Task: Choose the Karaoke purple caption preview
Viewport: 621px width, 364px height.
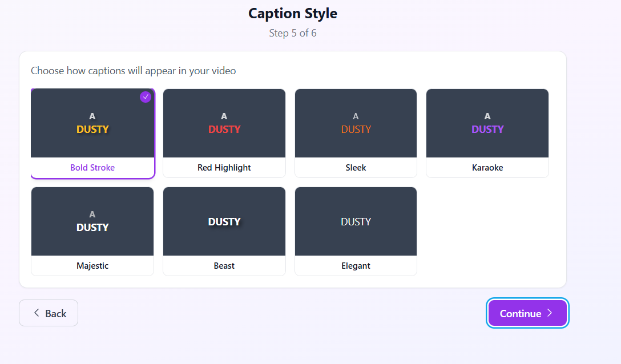Action: 487,123
